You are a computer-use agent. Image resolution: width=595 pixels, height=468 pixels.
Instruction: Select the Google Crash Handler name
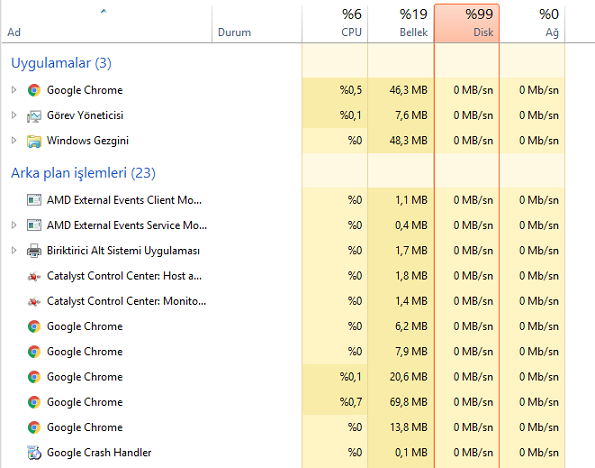pos(99,452)
